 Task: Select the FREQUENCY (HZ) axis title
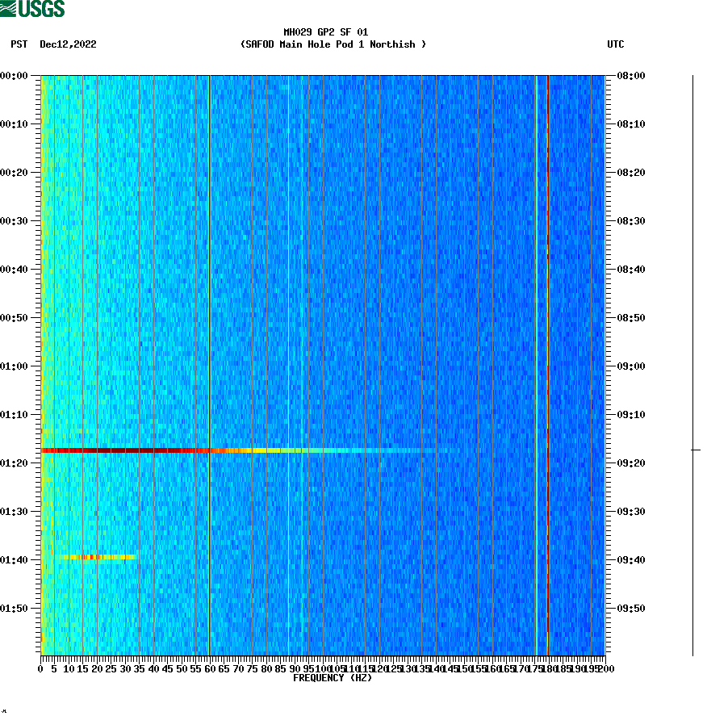point(334,679)
